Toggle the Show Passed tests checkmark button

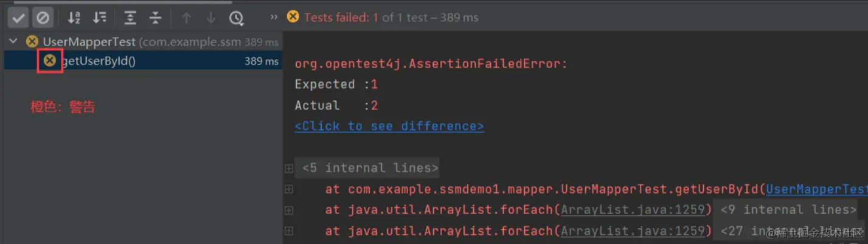click(x=19, y=18)
